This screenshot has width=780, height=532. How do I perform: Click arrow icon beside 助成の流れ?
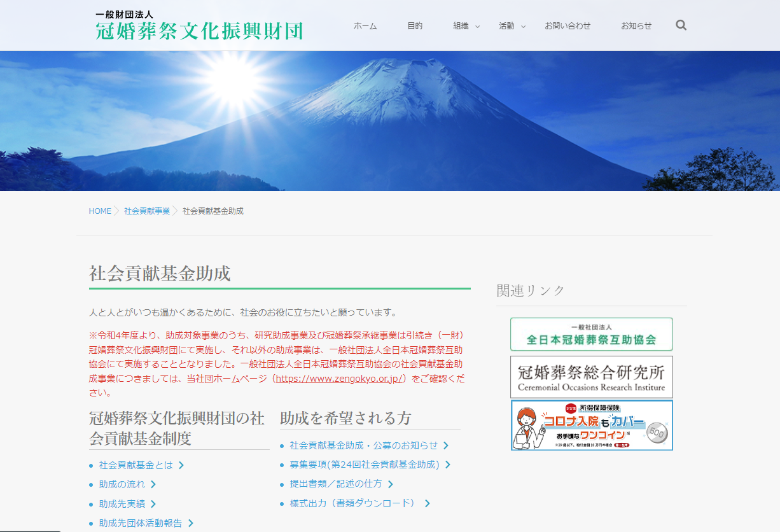(153, 484)
